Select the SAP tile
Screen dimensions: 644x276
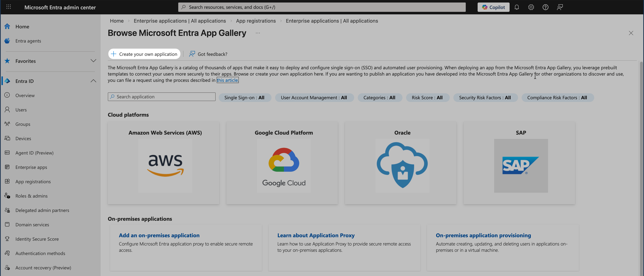(x=519, y=163)
